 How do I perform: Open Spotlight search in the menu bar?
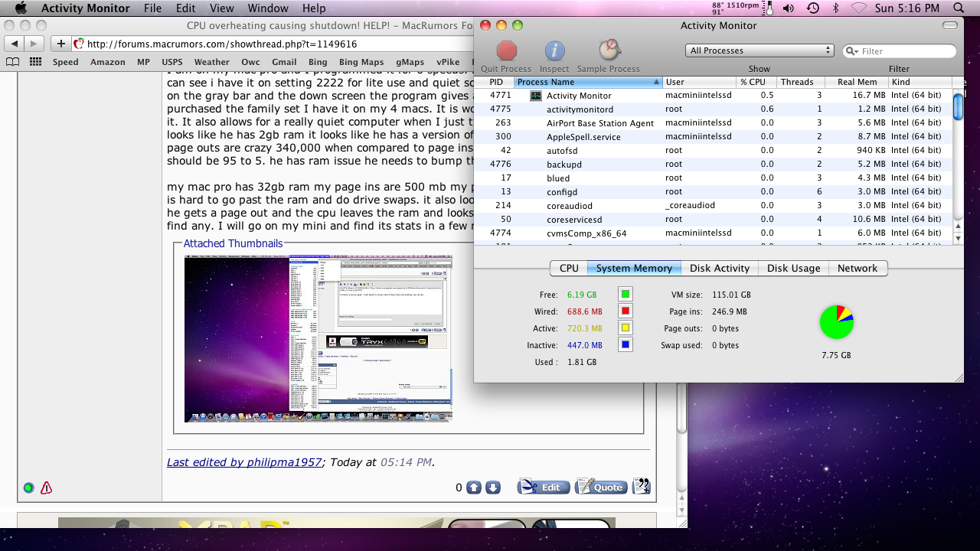pos(959,8)
